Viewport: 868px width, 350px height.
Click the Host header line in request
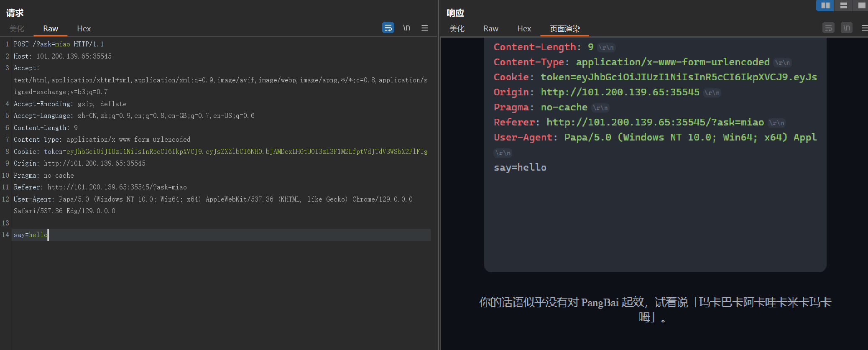click(x=63, y=56)
